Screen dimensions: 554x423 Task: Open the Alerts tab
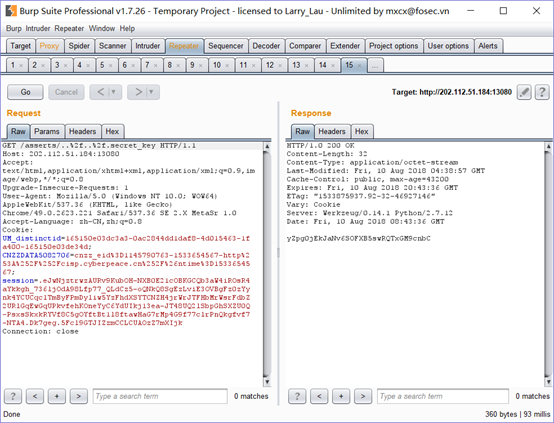click(x=488, y=46)
